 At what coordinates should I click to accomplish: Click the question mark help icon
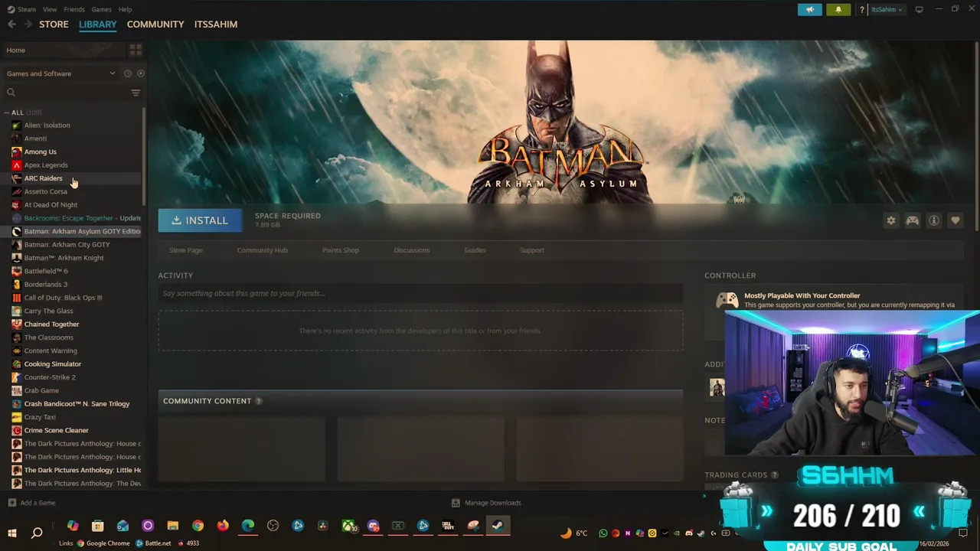[862, 9]
